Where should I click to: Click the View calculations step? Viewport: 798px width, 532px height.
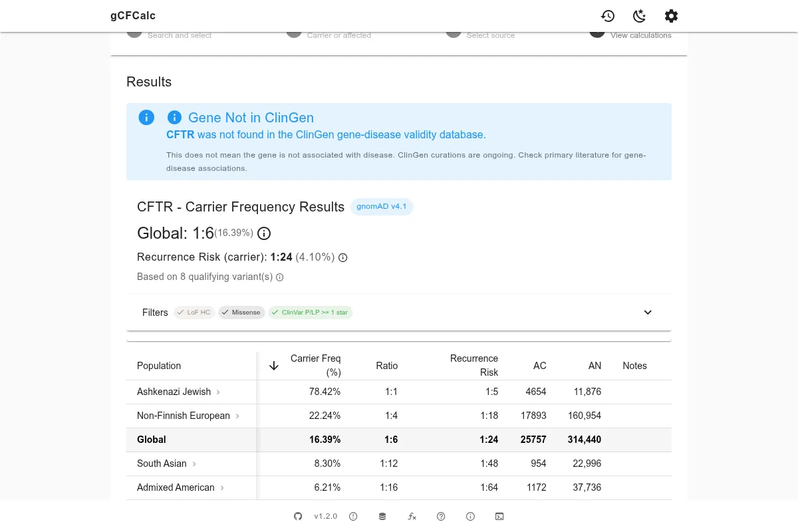pyautogui.click(x=640, y=35)
